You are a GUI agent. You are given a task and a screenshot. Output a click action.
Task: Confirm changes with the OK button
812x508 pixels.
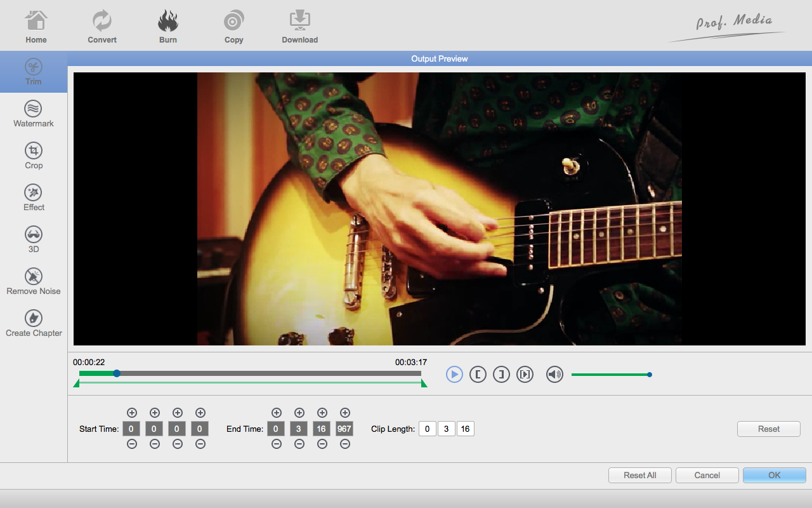774,475
